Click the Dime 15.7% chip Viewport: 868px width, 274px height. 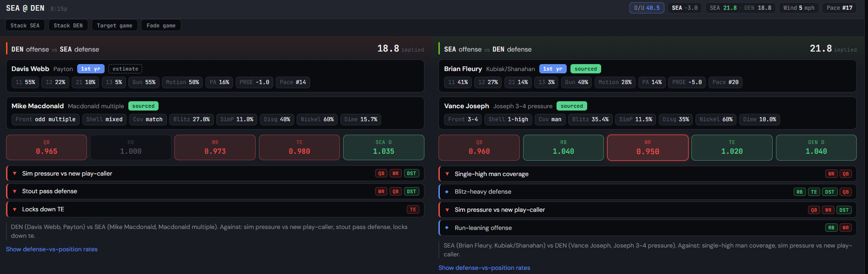tap(361, 119)
